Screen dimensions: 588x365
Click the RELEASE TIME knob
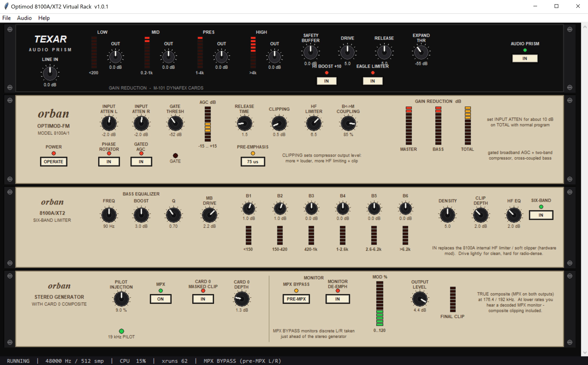pyautogui.click(x=244, y=123)
